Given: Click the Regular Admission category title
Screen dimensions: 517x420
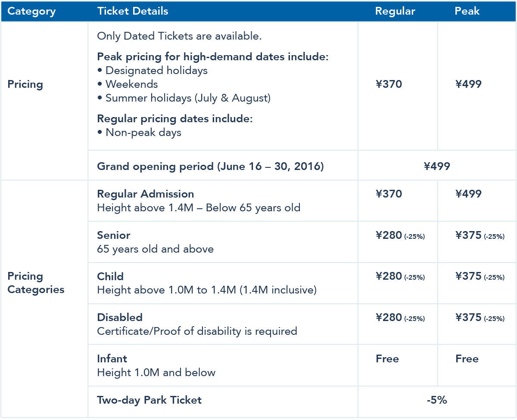Looking at the screenshot, I should pos(146,194).
